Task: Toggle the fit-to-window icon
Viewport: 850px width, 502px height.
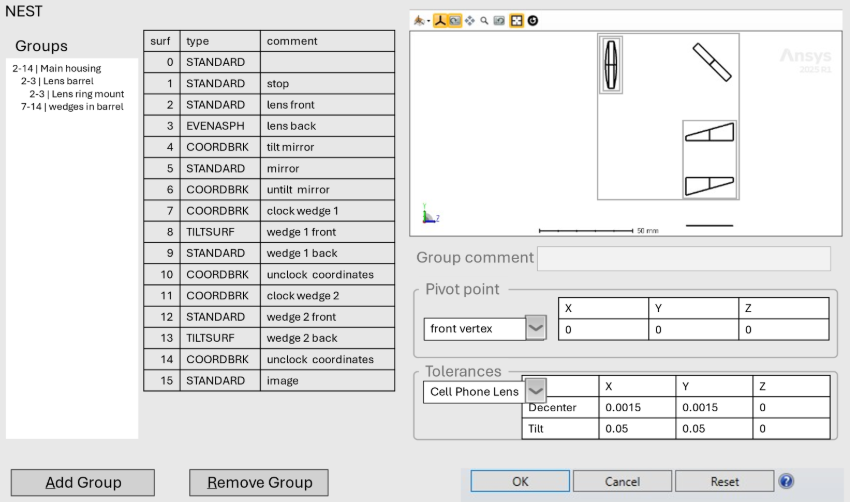Action: pos(516,20)
